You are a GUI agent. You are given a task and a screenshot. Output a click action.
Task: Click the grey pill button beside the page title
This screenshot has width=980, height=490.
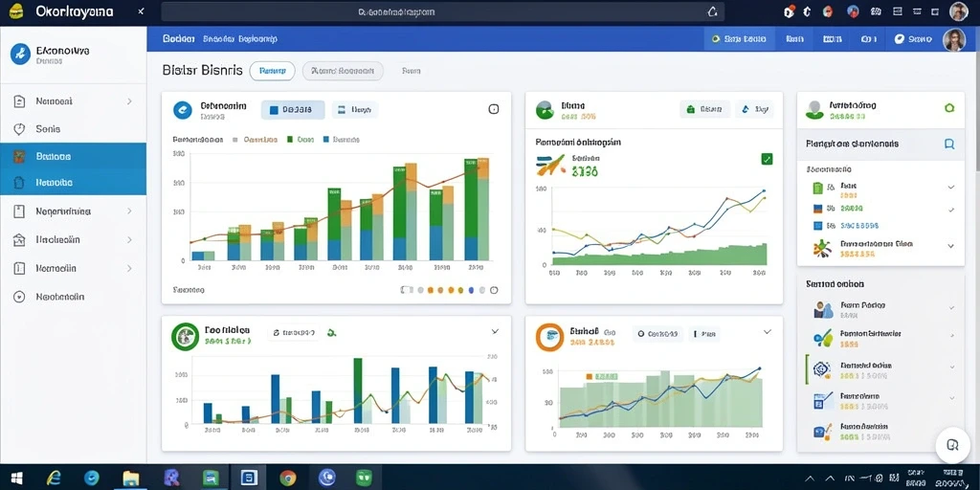(343, 71)
